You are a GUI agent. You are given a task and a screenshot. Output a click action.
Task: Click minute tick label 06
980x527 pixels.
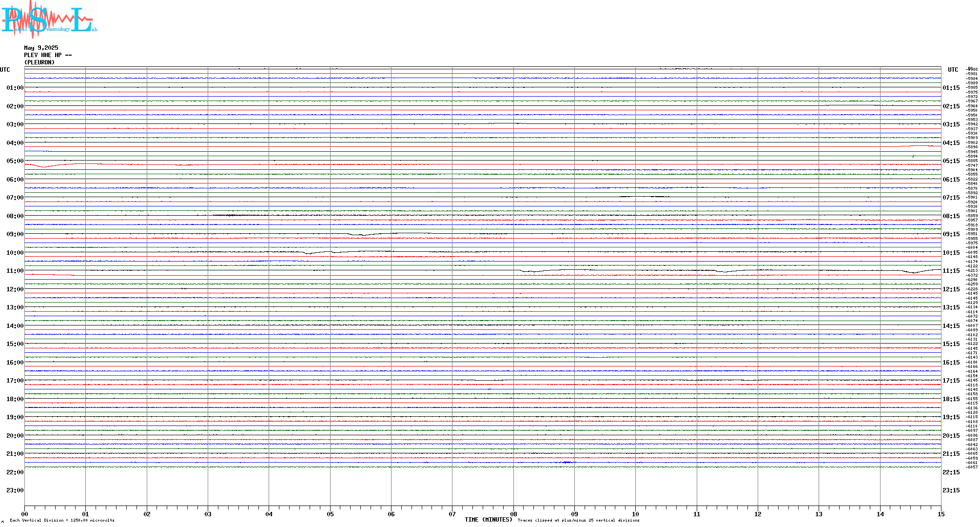click(x=391, y=514)
